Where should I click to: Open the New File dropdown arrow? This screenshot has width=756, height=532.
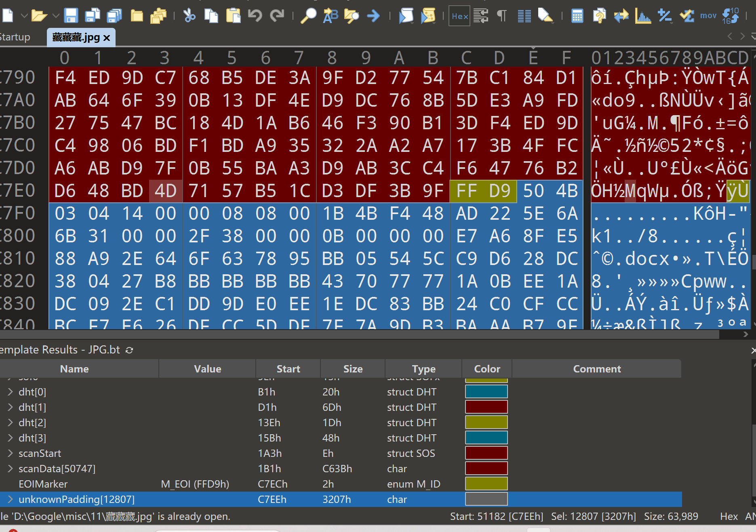click(x=24, y=16)
